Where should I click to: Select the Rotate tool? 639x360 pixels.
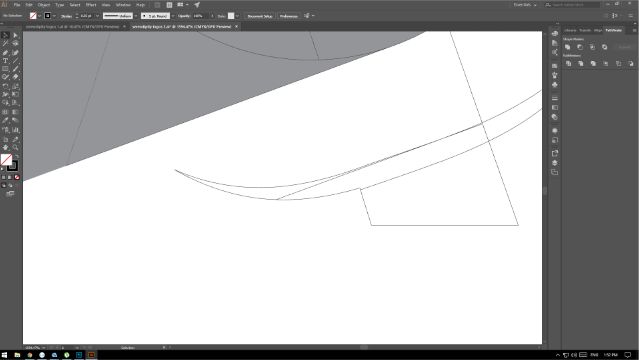[x=5, y=86]
